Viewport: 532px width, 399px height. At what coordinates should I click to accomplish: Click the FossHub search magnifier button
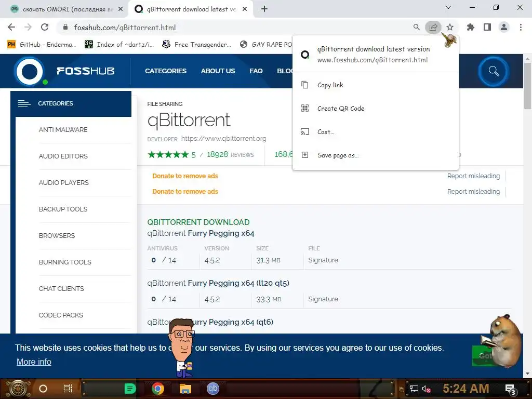pos(494,71)
